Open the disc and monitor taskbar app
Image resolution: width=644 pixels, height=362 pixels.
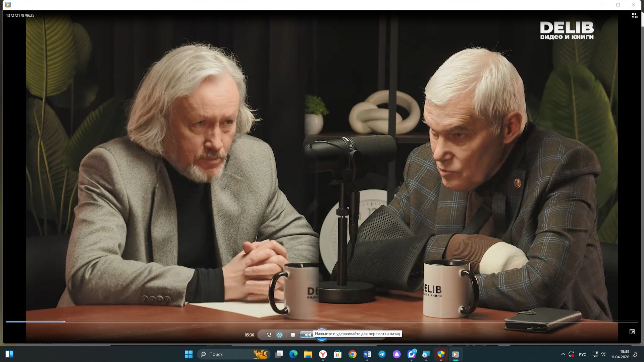(x=426, y=354)
